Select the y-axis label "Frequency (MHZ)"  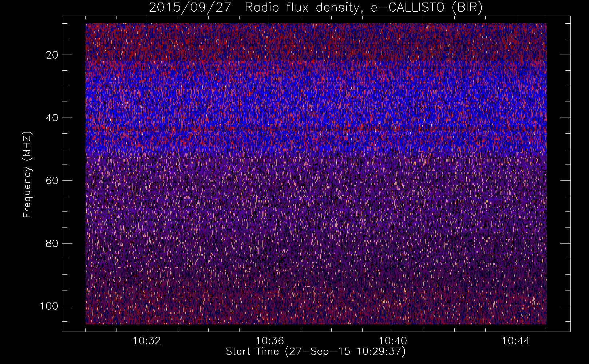coord(27,174)
